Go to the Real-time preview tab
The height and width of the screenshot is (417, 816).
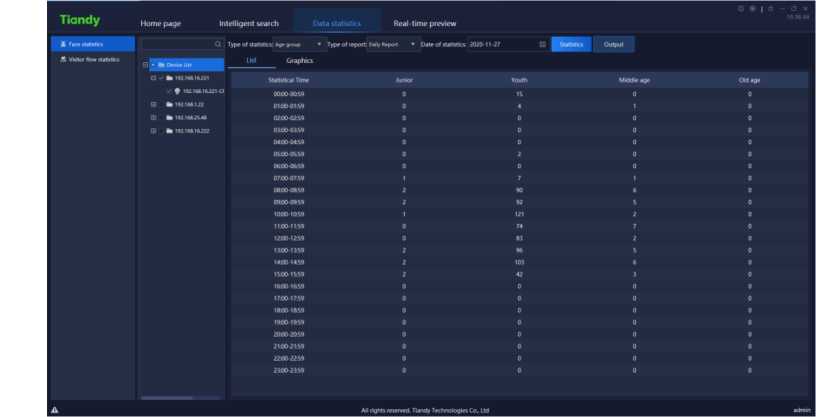(x=425, y=23)
